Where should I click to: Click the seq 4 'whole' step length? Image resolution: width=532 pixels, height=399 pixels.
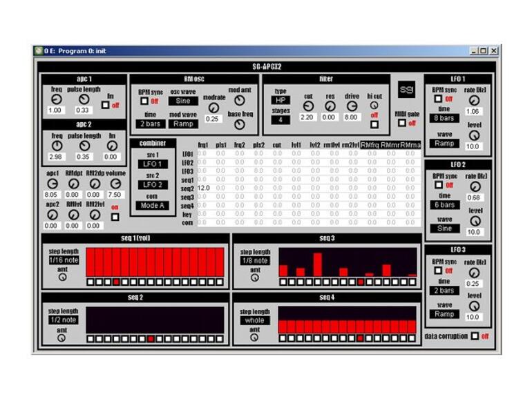(x=255, y=320)
